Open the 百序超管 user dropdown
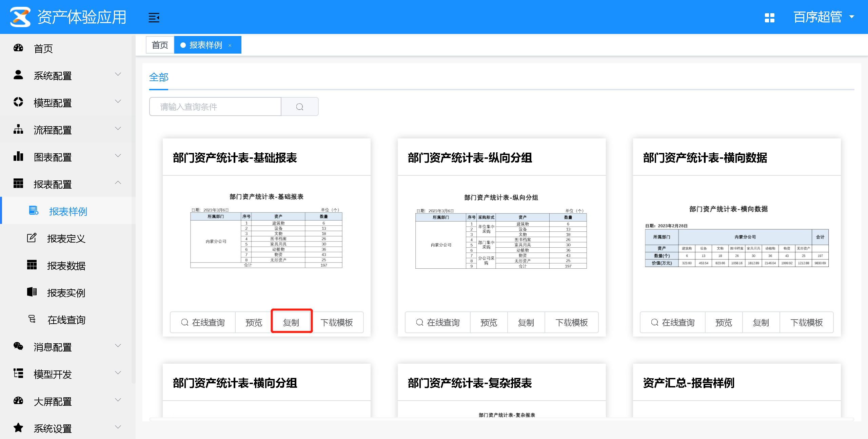 [824, 17]
